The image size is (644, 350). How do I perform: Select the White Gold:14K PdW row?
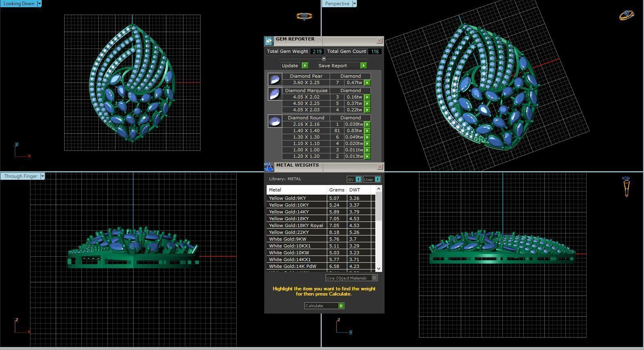click(x=321, y=266)
